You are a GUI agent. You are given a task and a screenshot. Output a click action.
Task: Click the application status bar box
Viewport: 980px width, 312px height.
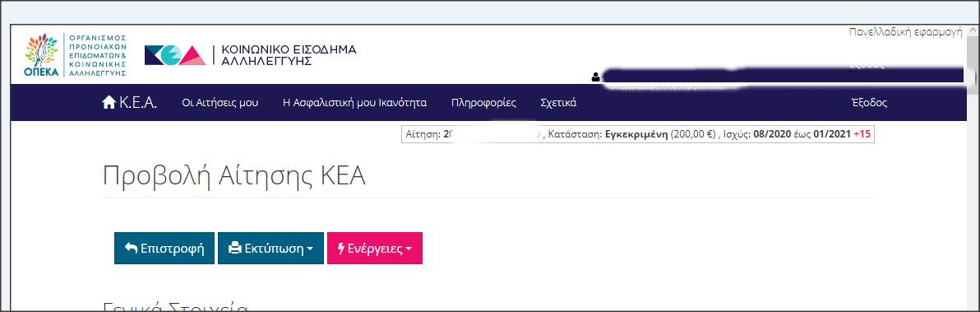637,134
